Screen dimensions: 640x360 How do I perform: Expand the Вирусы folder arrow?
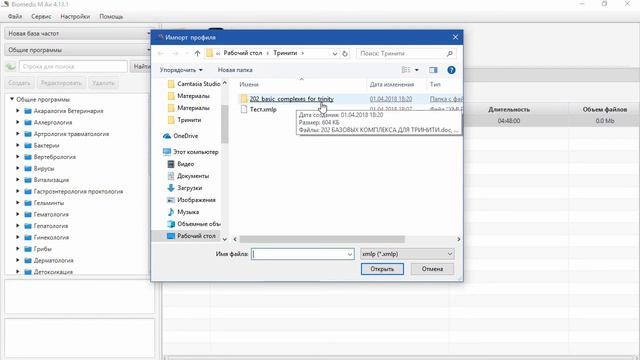click(x=18, y=168)
